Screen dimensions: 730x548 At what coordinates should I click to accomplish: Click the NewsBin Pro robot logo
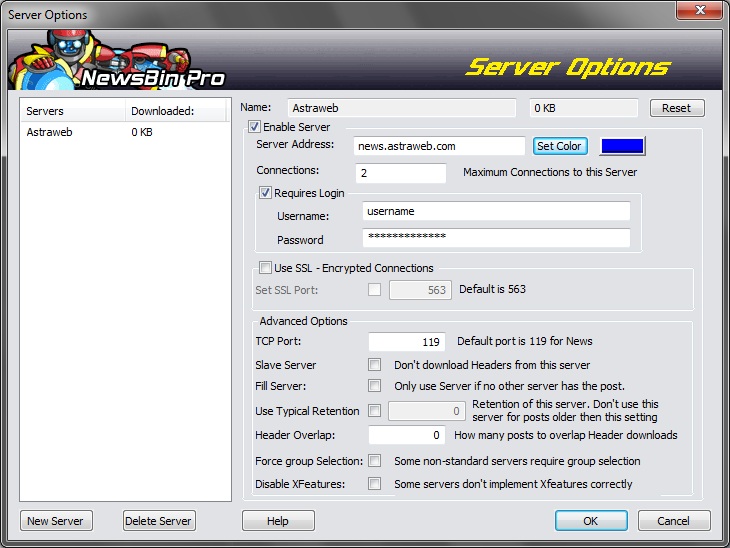tap(116, 61)
